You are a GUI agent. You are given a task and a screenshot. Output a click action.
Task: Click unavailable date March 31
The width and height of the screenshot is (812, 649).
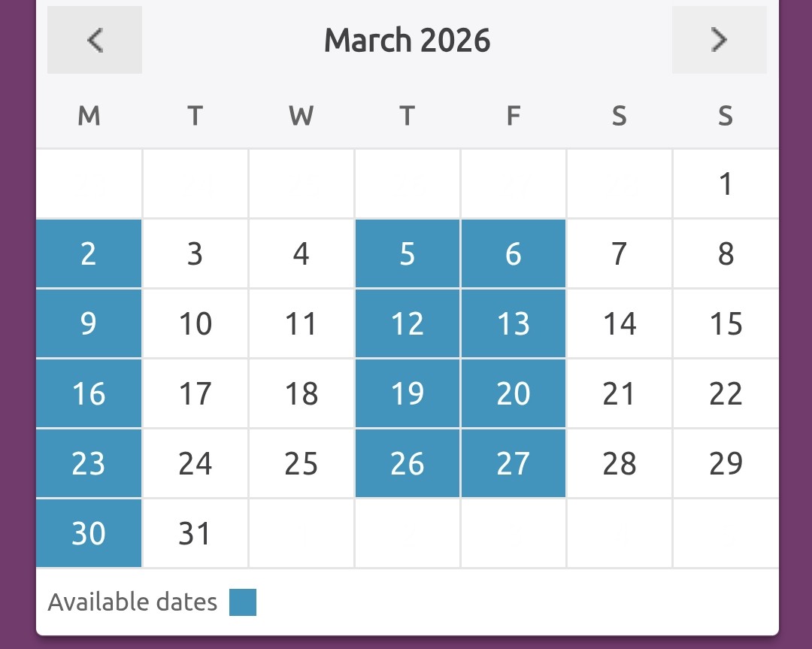[195, 533]
